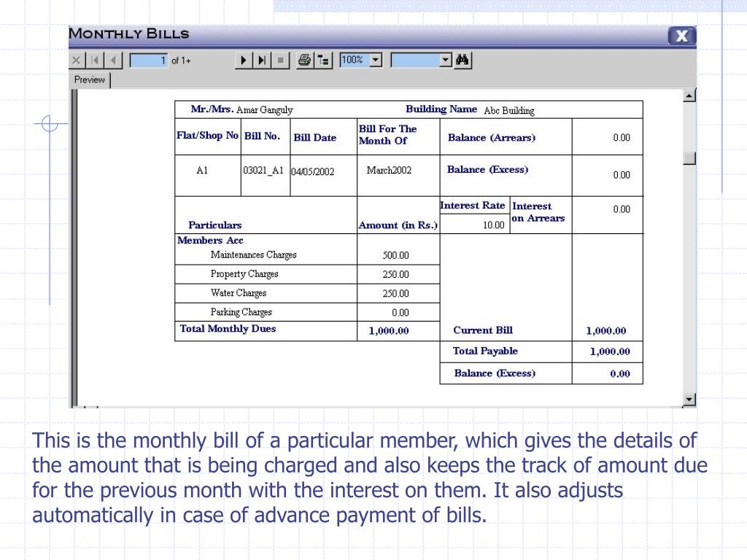Click the flat number A1 cell
Viewport: 747px width, 560px height.
[x=202, y=170]
